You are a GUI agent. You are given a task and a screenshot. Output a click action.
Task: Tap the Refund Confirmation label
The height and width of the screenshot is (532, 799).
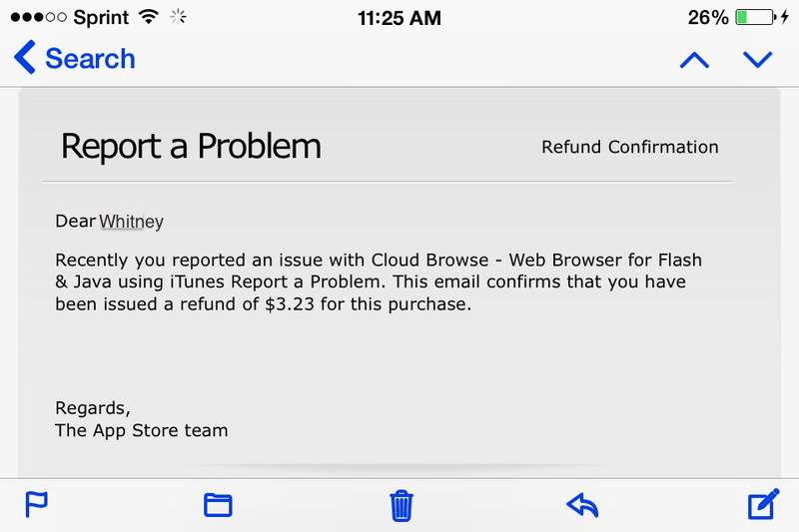click(629, 147)
